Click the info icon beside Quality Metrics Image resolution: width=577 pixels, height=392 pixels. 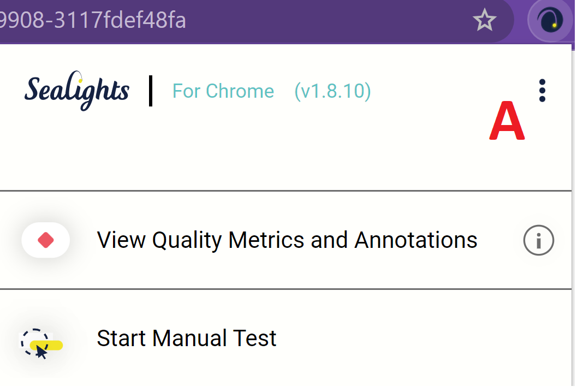click(x=538, y=241)
